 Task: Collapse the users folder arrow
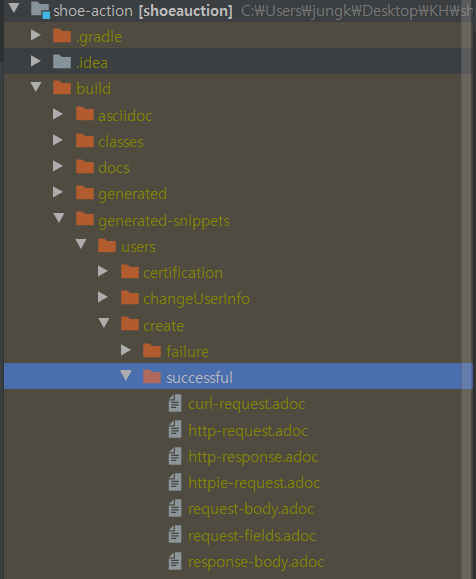coord(81,244)
